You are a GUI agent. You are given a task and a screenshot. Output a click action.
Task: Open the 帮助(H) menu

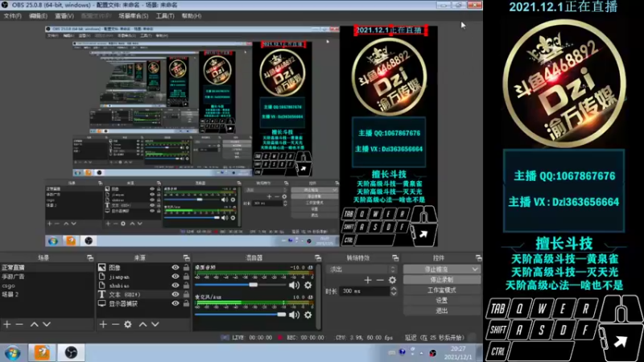(x=192, y=16)
